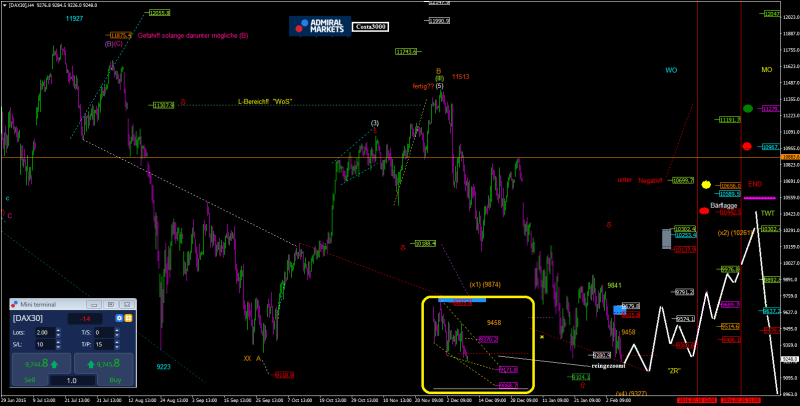Click the Admiral Markets logo
The image size is (800, 406).
(319, 26)
